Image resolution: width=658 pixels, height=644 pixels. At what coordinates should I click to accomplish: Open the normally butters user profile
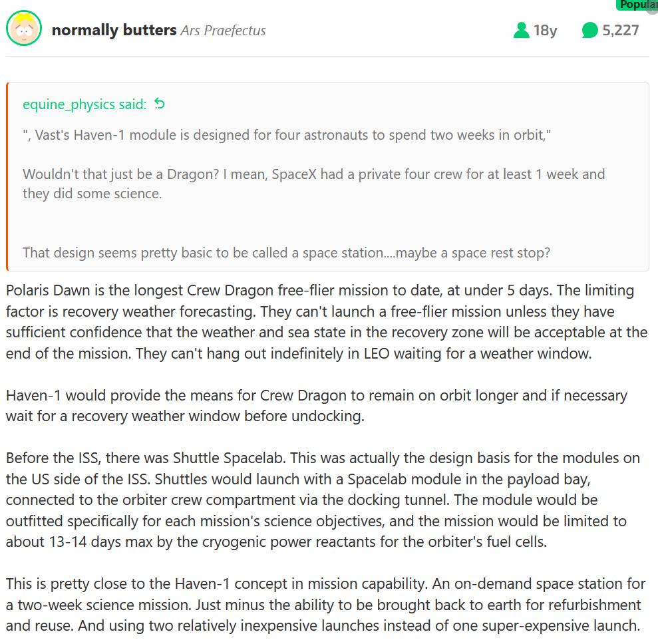(x=114, y=30)
